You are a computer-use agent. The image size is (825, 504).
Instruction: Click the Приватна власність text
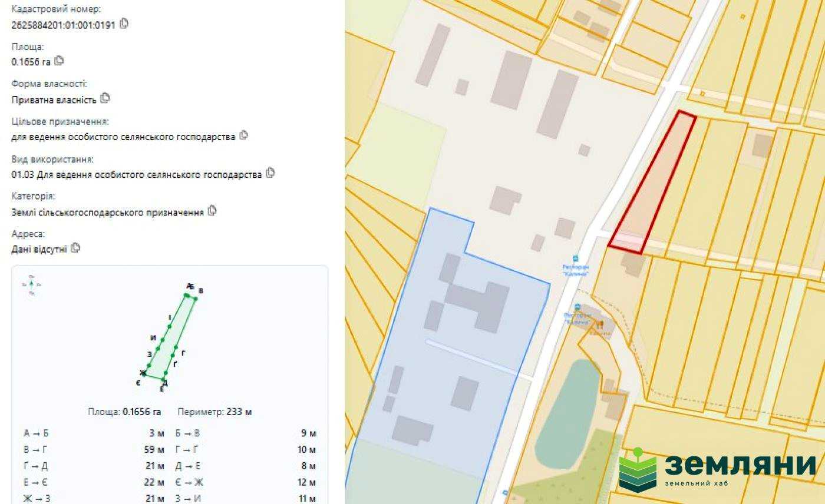click(x=54, y=100)
